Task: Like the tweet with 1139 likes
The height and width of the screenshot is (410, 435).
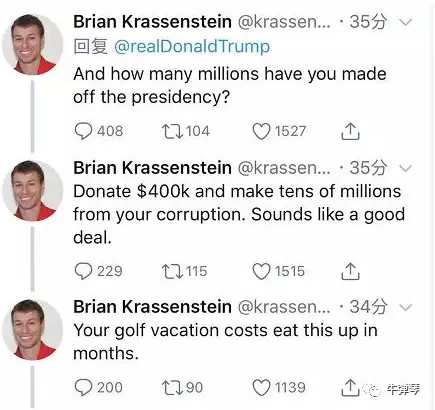Action: [x=261, y=388]
